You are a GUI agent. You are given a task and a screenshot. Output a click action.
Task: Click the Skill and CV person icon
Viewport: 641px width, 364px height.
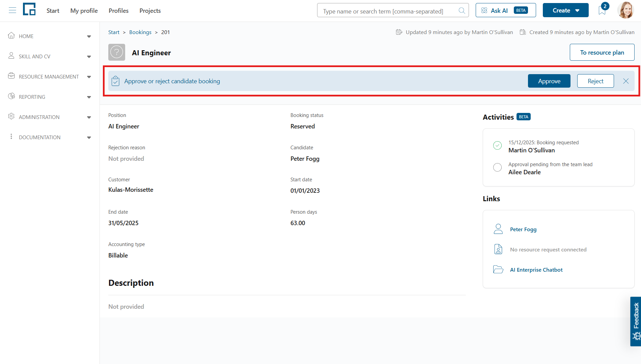click(x=11, y=56)
